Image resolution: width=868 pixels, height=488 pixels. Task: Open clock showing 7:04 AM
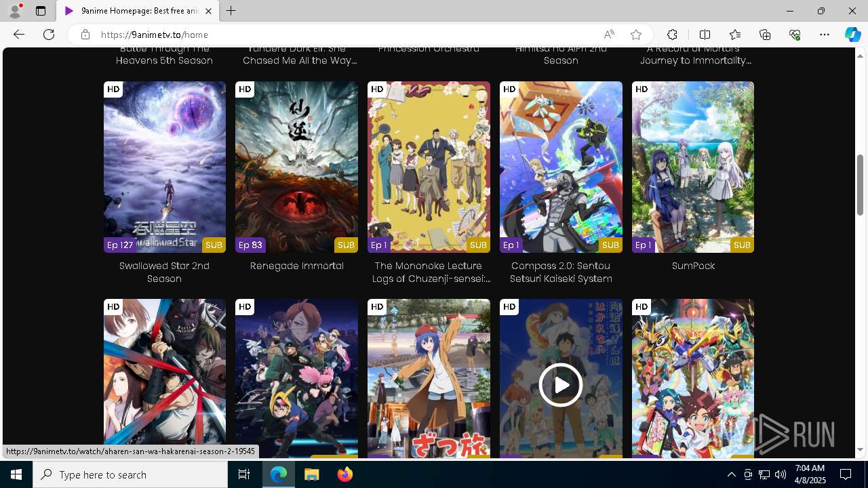click(x=810, y=474)
